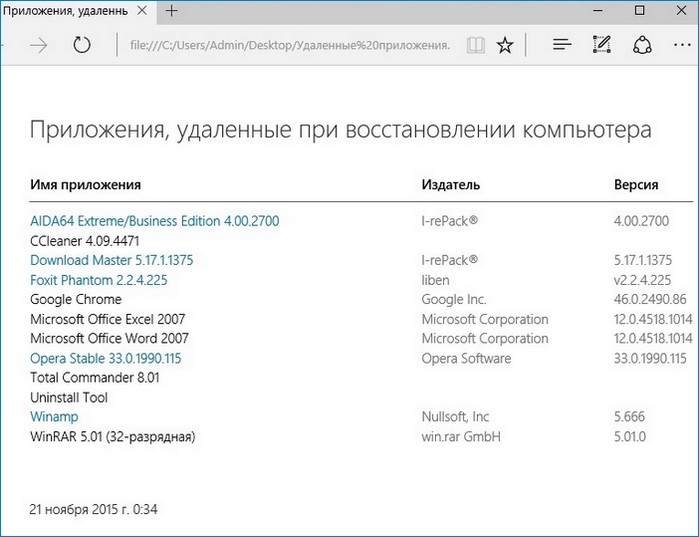This screenshot has height=537, width=699.
Task: Open Foxit Phantom 2.2.4.225 link
Action: [99, 280]
